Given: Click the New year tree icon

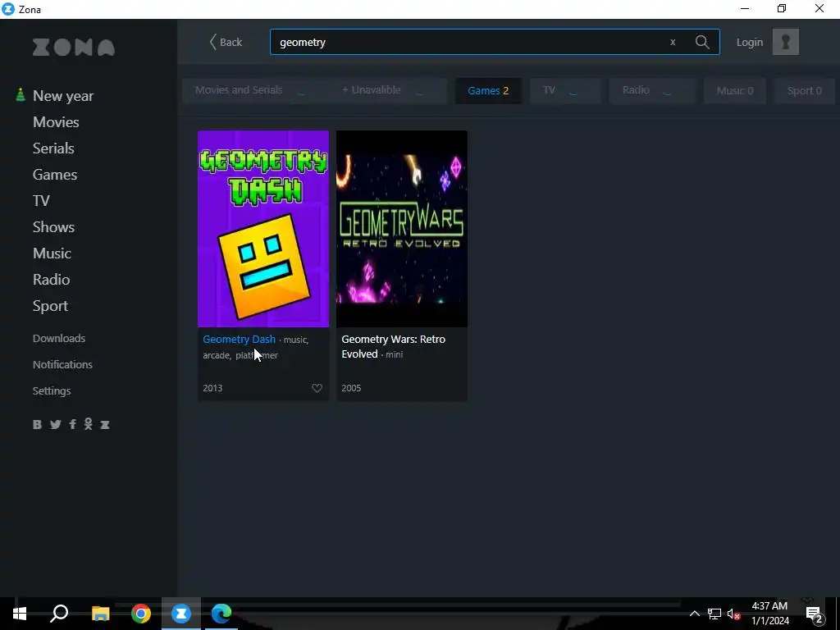Looking at the screenshot, I should 21,95.
